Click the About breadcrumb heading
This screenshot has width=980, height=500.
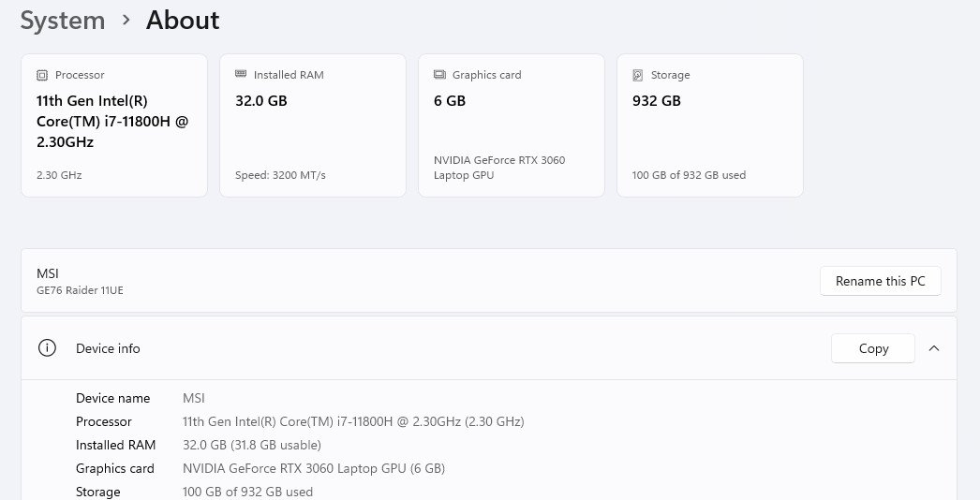click(x=183, y=20)
